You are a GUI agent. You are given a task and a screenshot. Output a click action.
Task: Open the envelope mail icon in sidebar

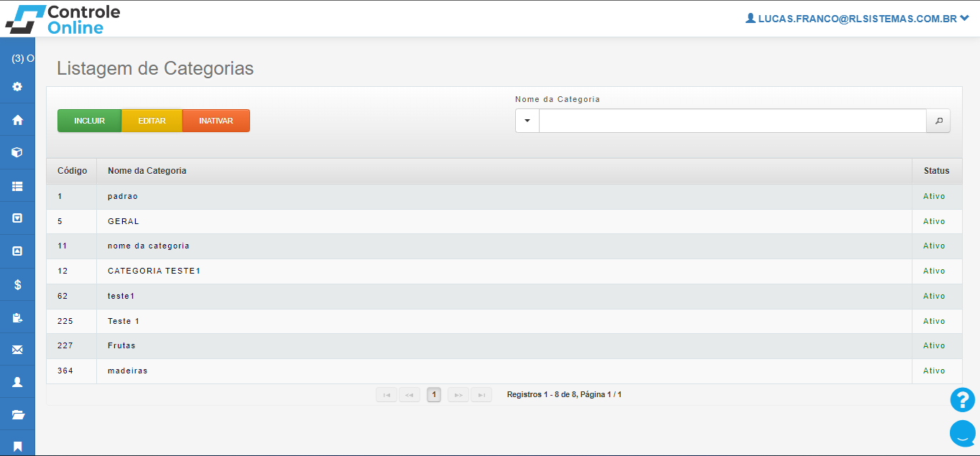pyautogui.click(x=17, y=350)
